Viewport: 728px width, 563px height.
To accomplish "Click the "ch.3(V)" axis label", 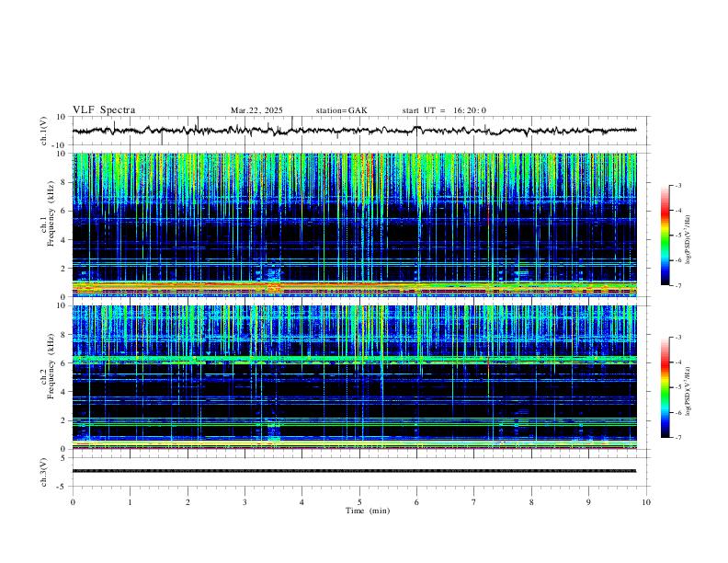I will (44, 472).
